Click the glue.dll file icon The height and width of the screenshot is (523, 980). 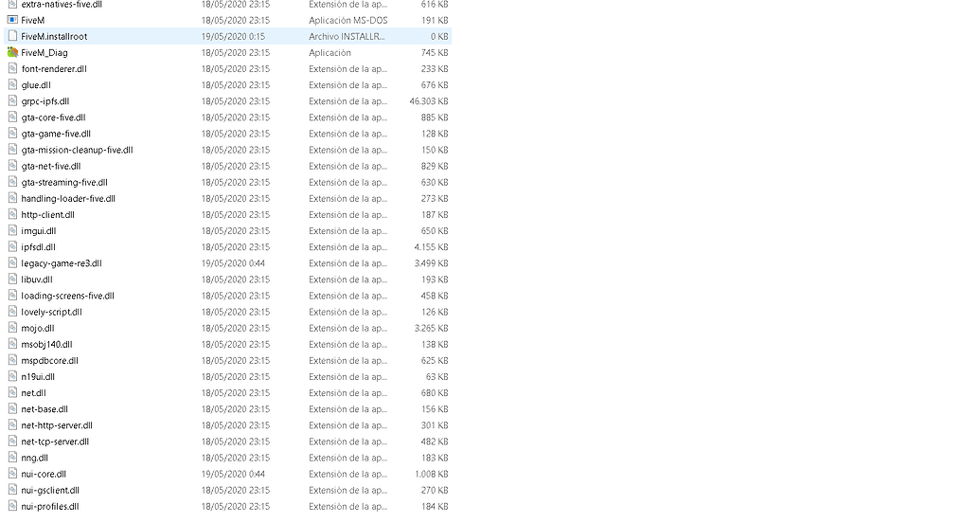coord(12,85)
